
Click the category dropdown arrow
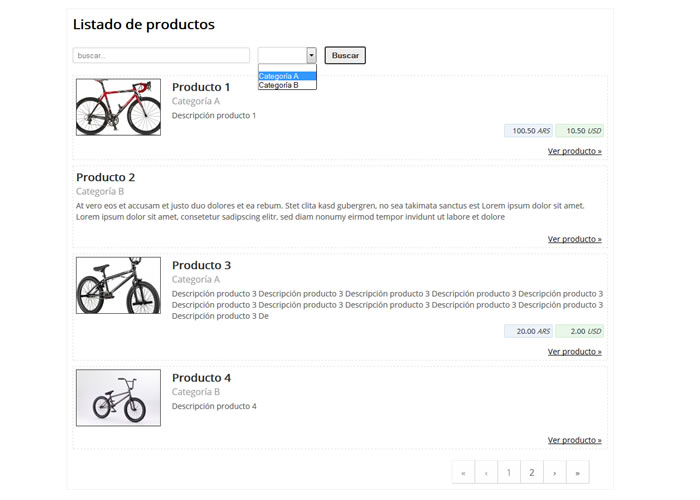[311, 55]
